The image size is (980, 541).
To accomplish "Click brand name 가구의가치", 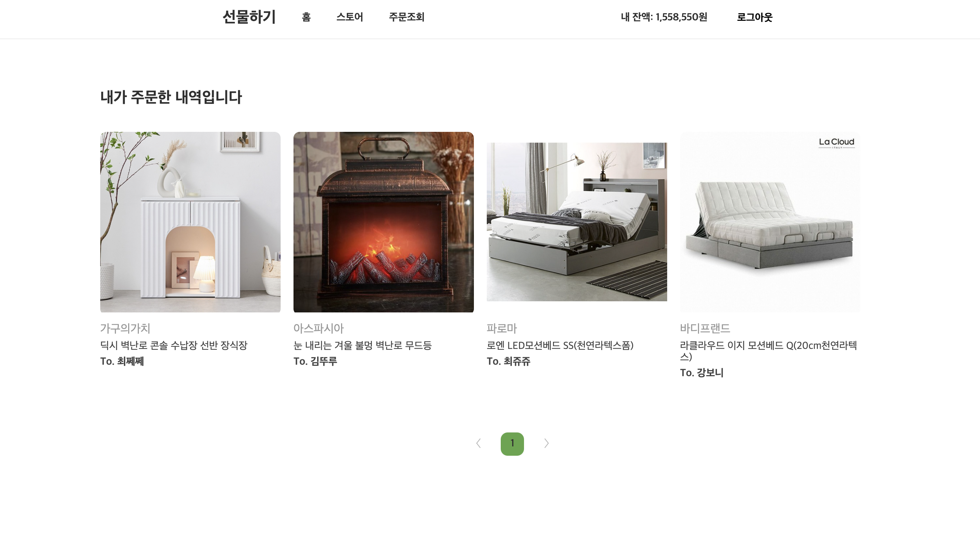I will (x=125, y=328).
